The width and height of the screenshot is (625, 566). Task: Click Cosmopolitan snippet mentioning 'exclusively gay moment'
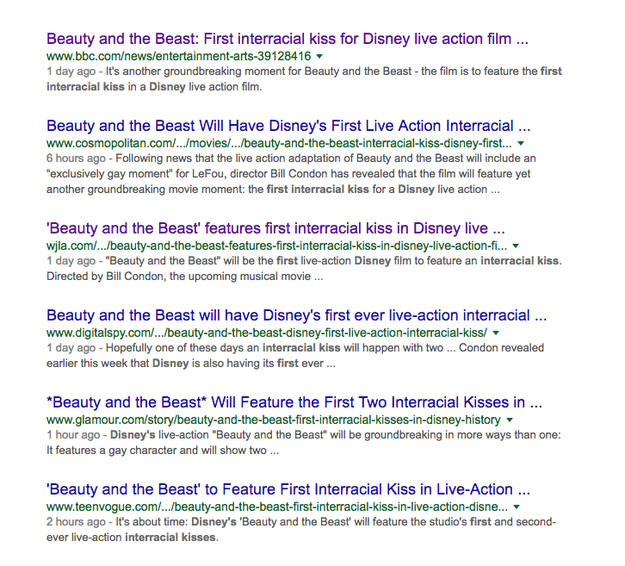click(x=291, y=174)
